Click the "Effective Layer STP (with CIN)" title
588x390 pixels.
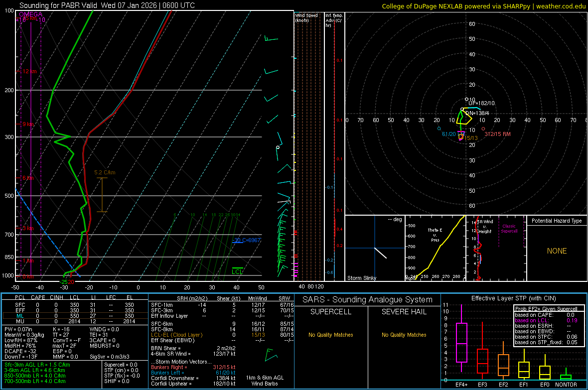tap(514, 298)
